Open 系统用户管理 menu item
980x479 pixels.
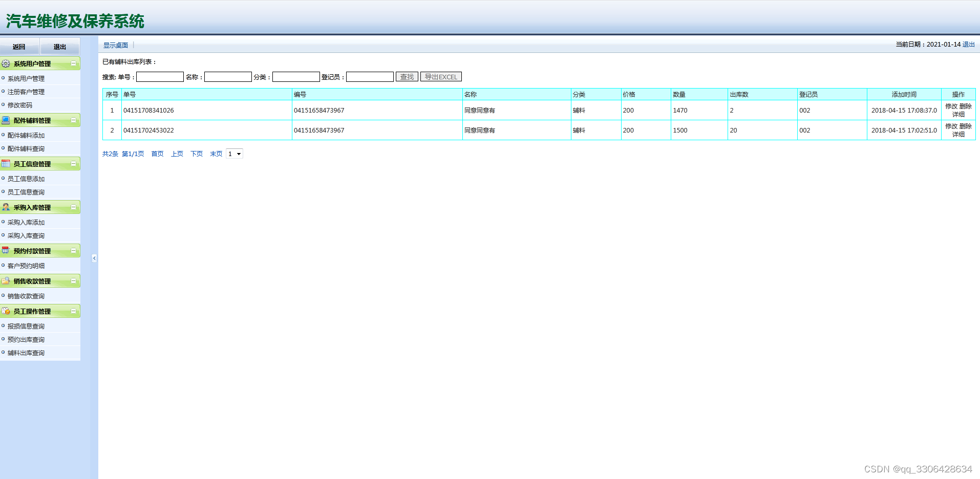click(x=26, y=78)
